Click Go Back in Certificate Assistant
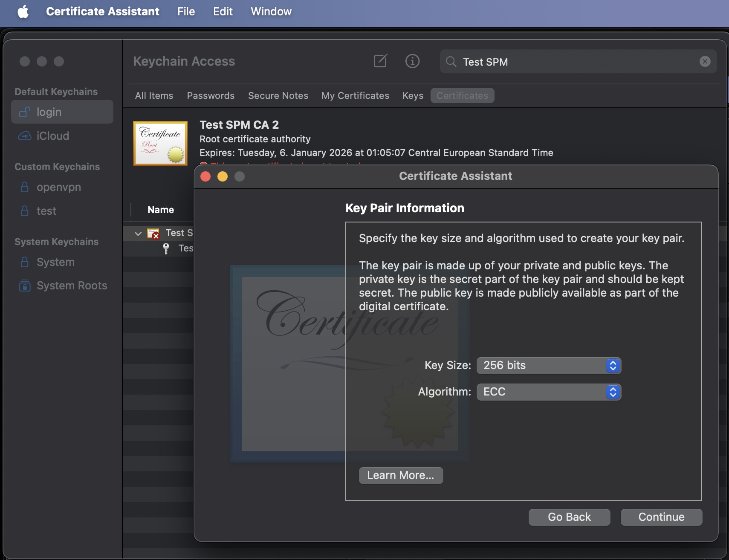 point(569,517)
